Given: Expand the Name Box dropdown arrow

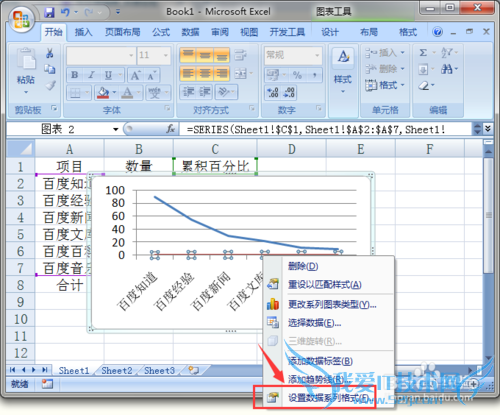Looking at the screenshot, I should click(x=116, y=129).
